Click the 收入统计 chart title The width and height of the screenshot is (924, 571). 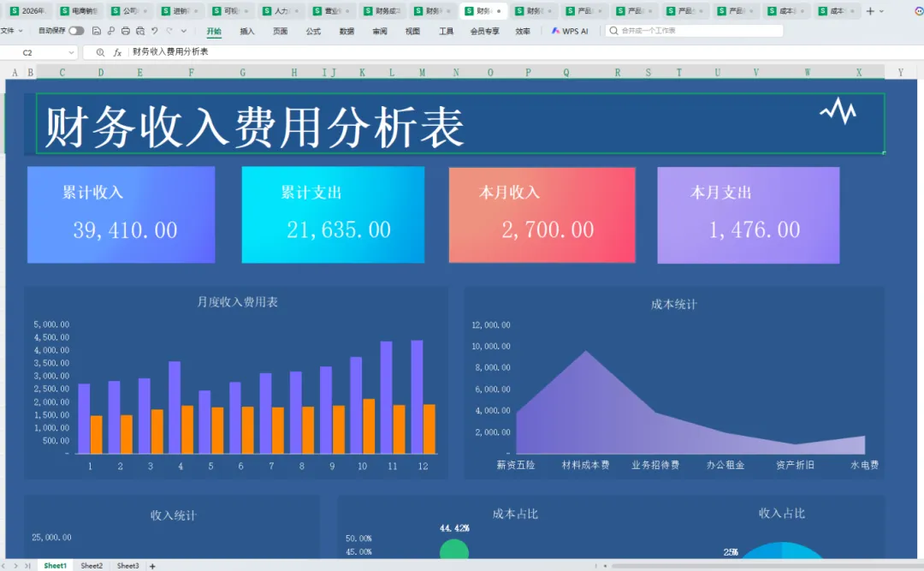pos(173,515)
